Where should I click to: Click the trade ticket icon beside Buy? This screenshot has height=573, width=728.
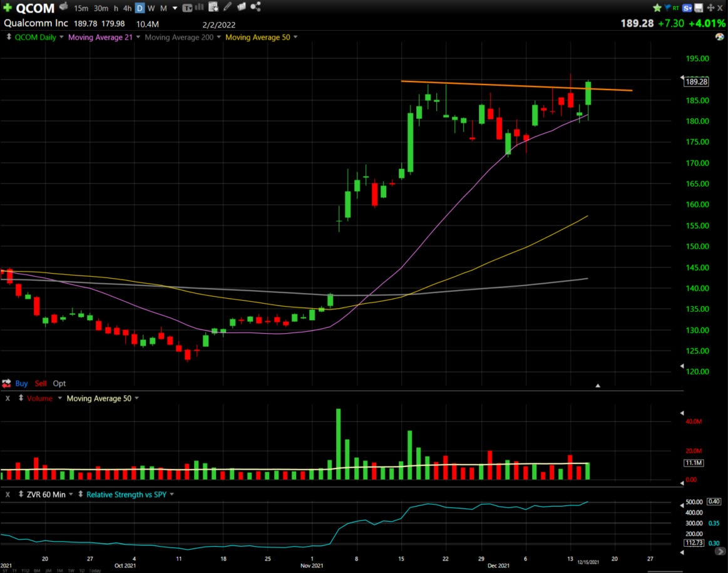click(x=6, y=383)
